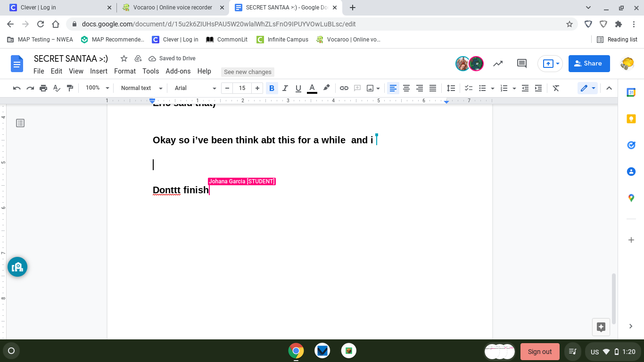Open the Google Calendar side panel
This screenshot has height=362, width=644.
pos(631,92)
